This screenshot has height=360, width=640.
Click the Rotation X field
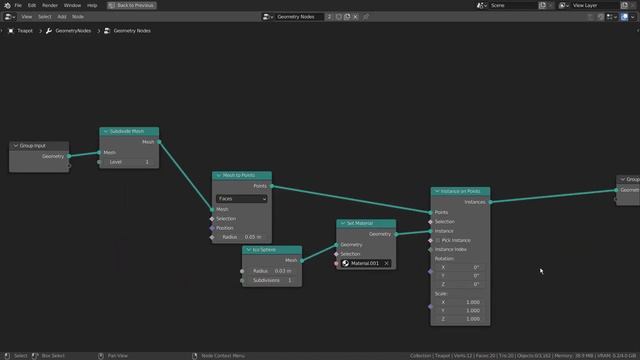click(x=460, y=267)
